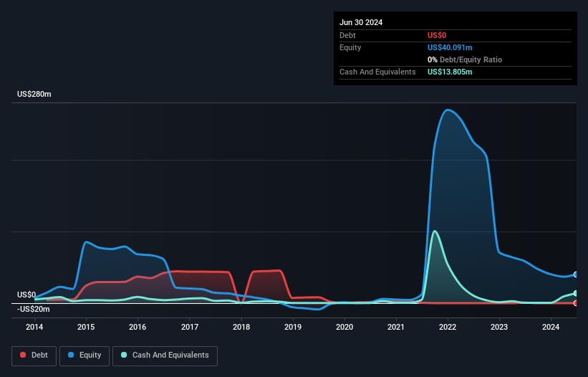Click the 2019 x-axis label

[293, 327]
